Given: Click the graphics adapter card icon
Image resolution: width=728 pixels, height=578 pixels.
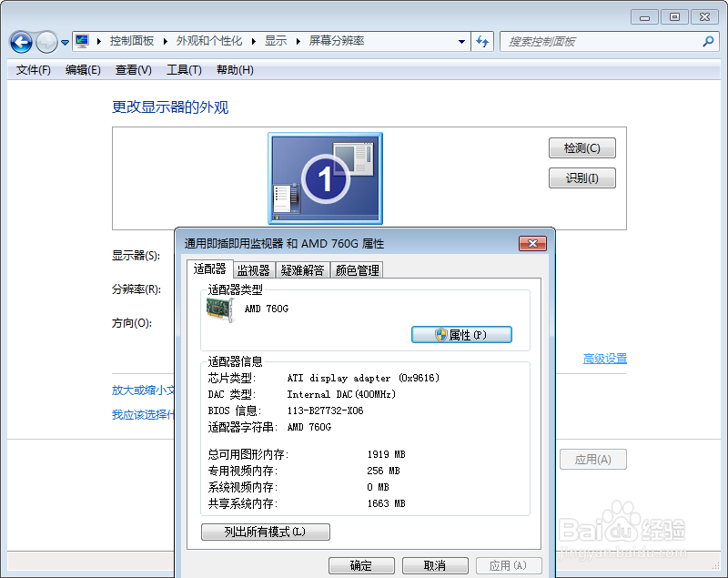Looking at the screenshot, I should point(220,309).
